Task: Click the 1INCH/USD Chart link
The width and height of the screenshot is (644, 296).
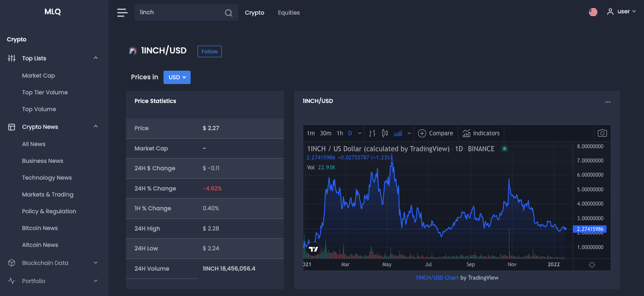Action: (x=437, y=277)
